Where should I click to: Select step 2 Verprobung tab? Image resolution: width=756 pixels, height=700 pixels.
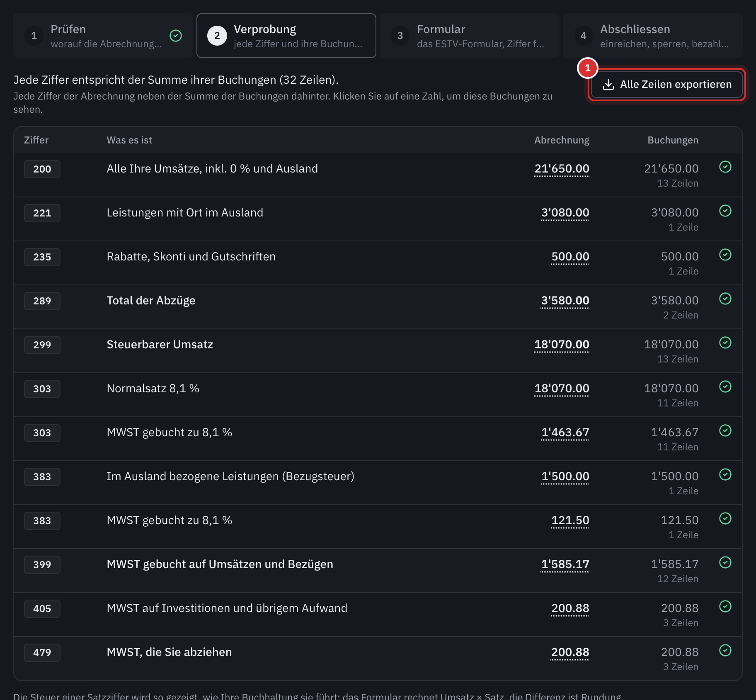[x=286, y=36]
